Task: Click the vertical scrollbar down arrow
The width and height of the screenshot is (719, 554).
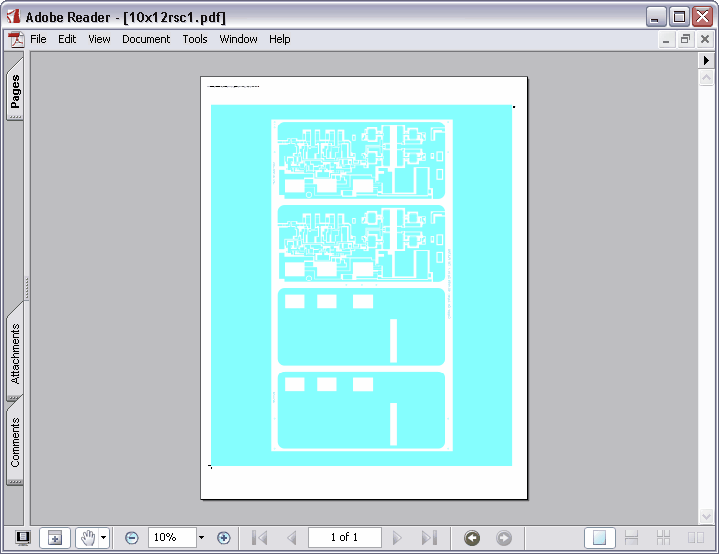Action: click(x=706, y=516)
